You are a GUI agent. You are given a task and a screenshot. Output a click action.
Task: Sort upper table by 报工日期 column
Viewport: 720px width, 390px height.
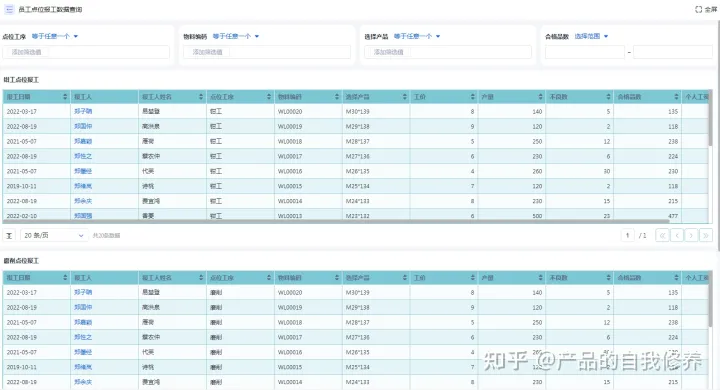coord(65,96)
